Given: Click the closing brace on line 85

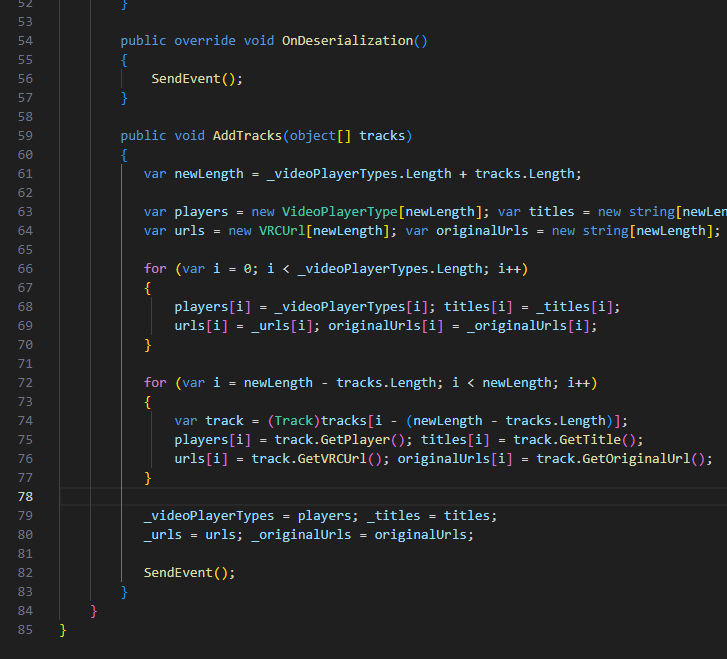Looking at the screenshot, I should point(63,630).
